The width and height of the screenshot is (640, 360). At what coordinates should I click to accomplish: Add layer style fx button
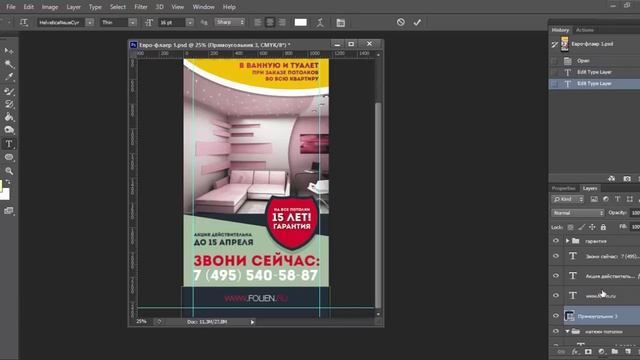575,351
